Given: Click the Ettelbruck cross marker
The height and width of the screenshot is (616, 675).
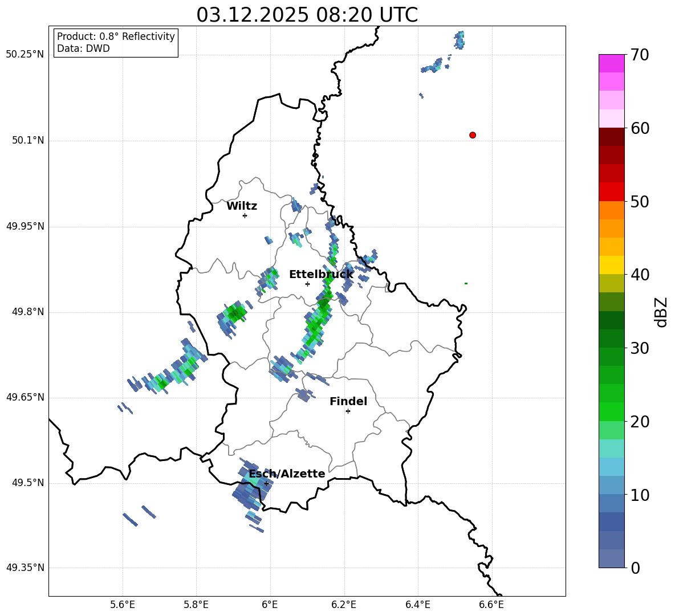Looking at the screenshot, I should pos(307,284).
